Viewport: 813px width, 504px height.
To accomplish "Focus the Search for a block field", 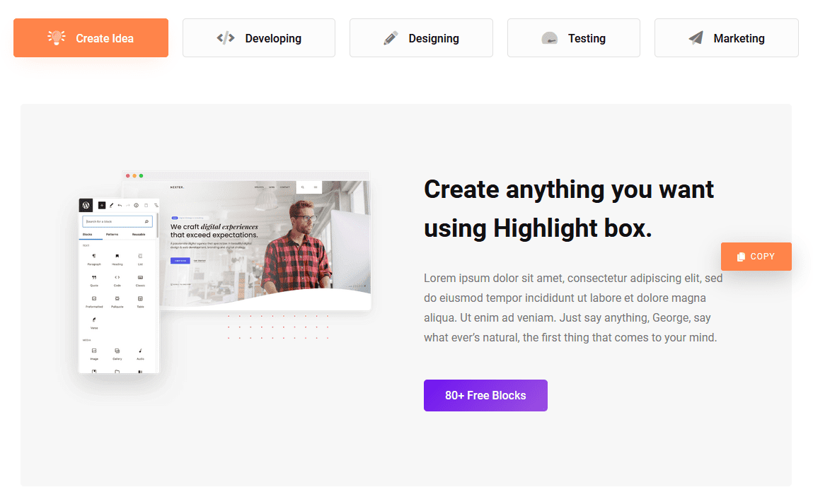I will click(115, 221).
